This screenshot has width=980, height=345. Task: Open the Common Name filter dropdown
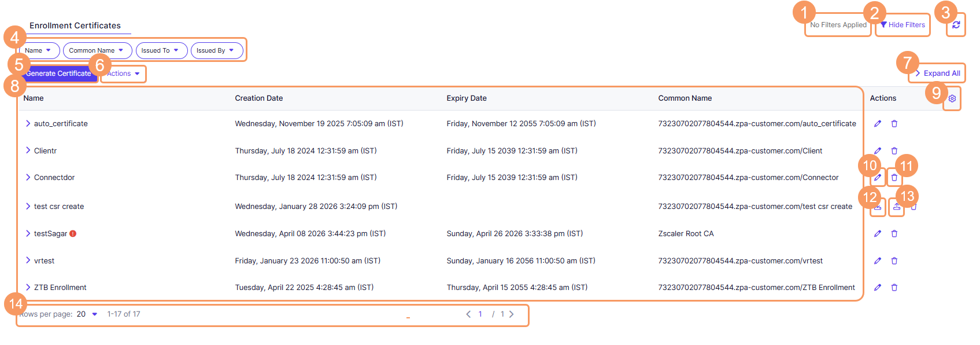(97, 50)
